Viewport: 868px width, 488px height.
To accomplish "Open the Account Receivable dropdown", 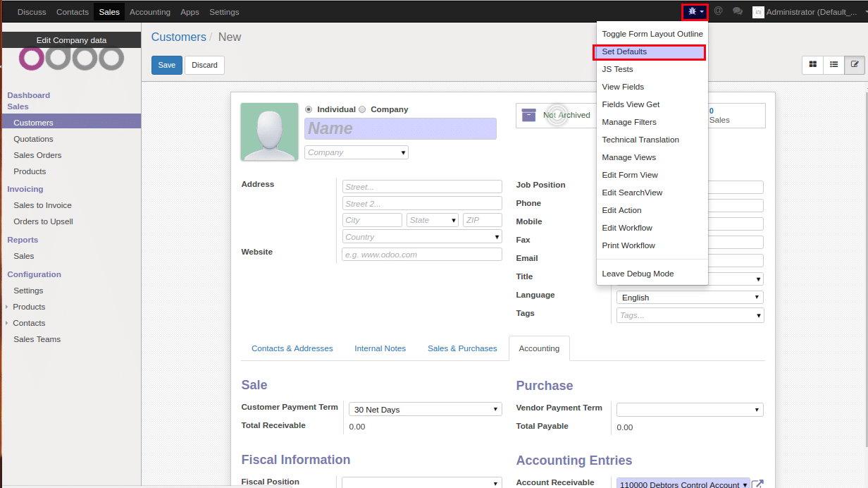I will [683, 484].
